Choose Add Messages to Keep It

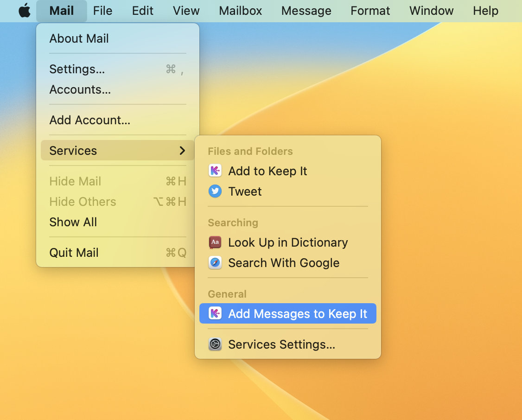287,313
